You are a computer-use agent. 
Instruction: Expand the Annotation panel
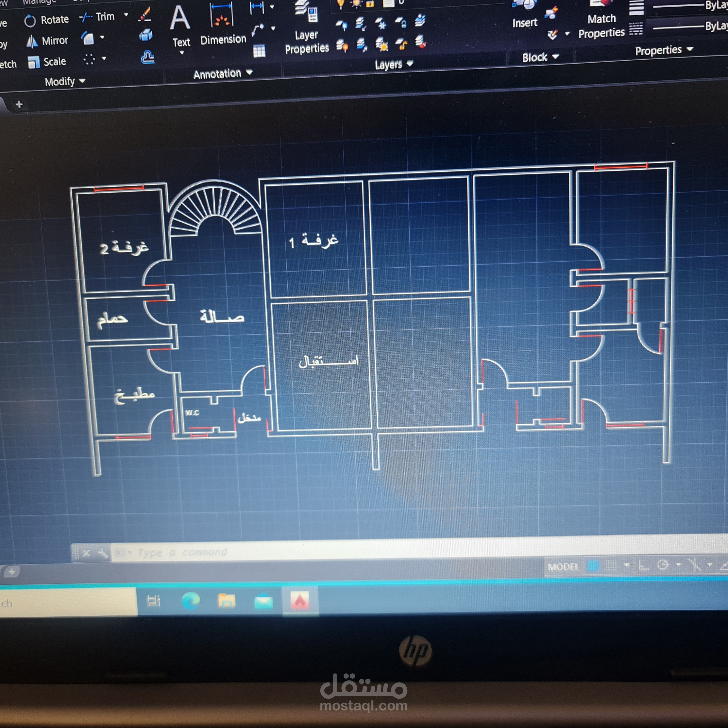(x=223, y=73)
